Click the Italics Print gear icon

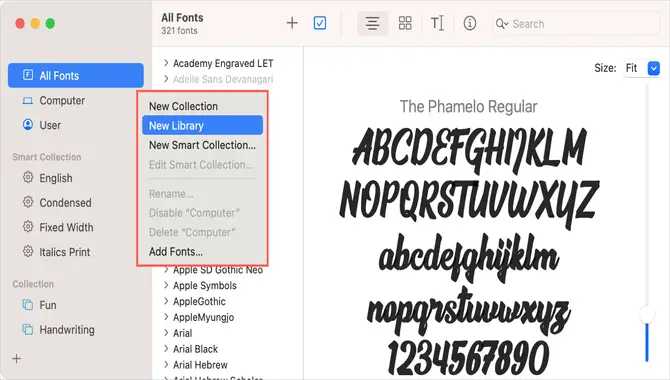point(28,251)
